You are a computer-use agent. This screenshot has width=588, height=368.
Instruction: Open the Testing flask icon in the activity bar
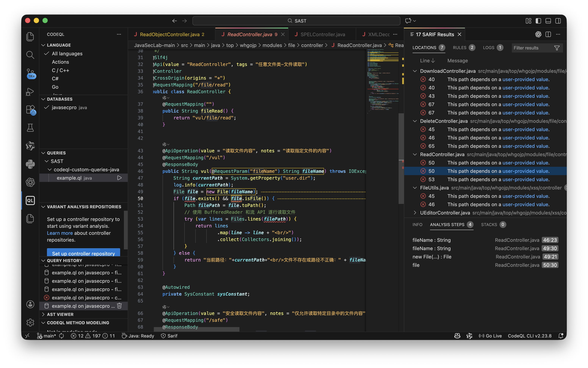pyautogui.click(x=30, y=128)
